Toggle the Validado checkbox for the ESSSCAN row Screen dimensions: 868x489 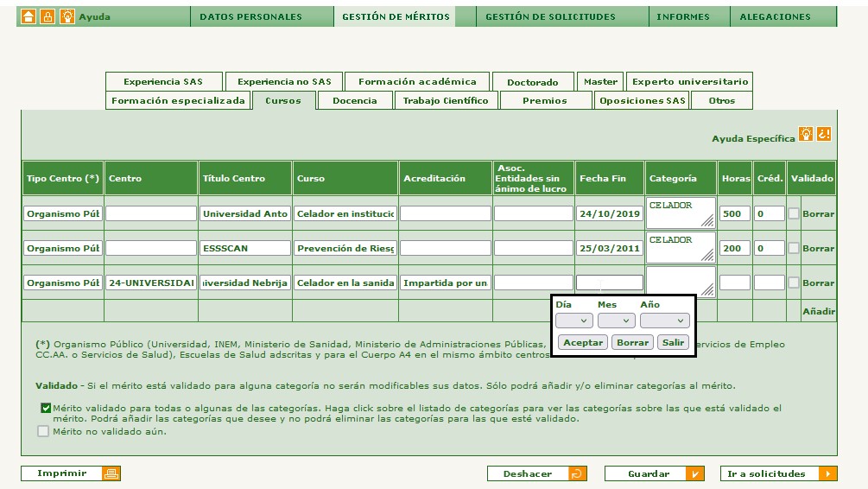(793, 248)
